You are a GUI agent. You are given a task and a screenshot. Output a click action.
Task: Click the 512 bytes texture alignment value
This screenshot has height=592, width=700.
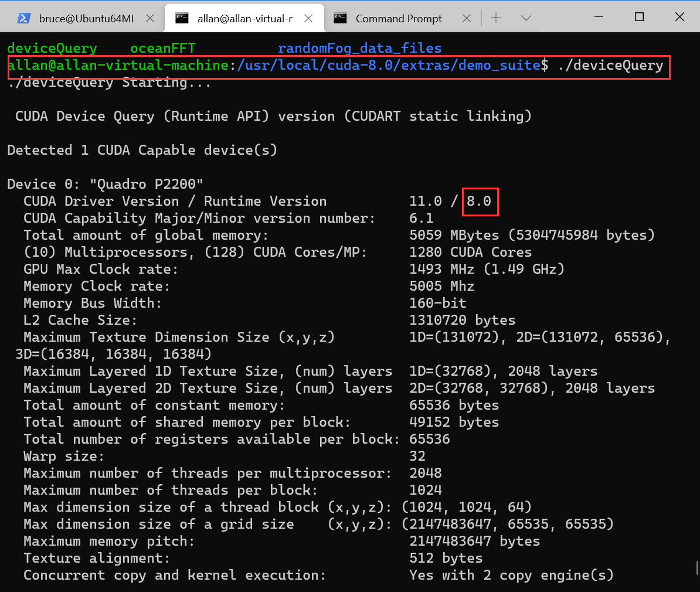pyautogui.click(x=446, y=558)
